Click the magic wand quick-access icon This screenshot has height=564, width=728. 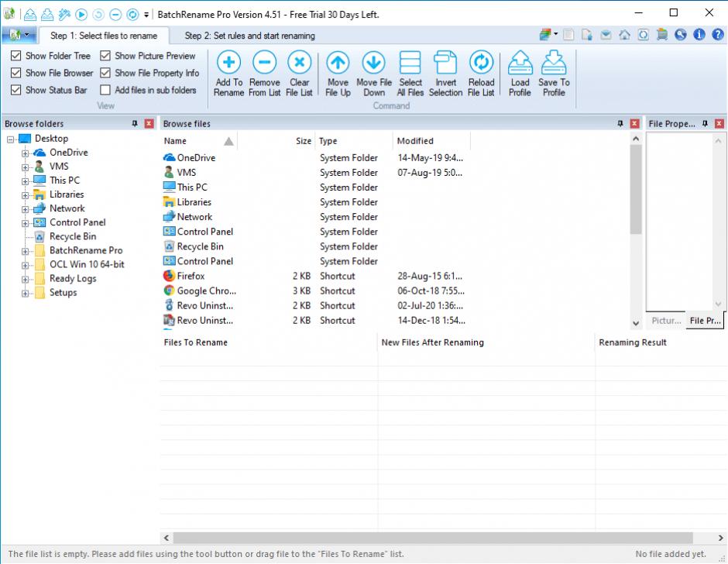(64, 15)
